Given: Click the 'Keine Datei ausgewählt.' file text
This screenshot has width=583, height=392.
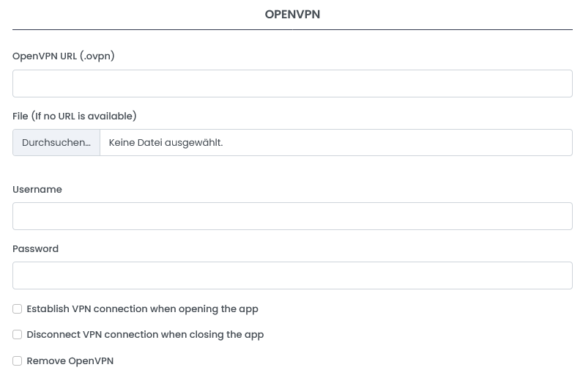Looking at the screenshot, I should pos(166,143).
